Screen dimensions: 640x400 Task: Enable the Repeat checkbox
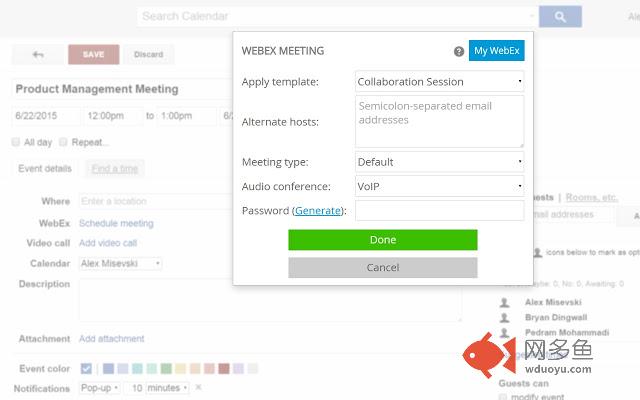[x=63, y=142]
